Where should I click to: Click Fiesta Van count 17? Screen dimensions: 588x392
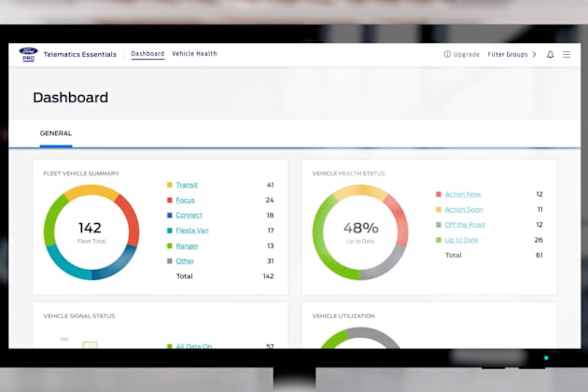pos(271,231)
